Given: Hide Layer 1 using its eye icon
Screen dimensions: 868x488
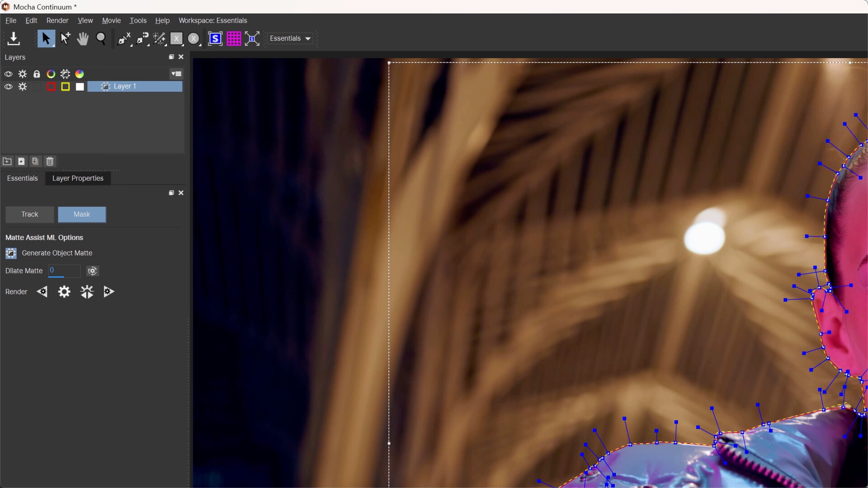Looking at the screenshot, I should coord(8,87).
